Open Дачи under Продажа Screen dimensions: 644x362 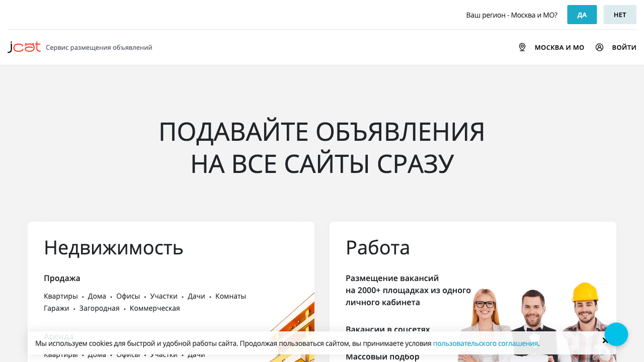coord(197,296)
